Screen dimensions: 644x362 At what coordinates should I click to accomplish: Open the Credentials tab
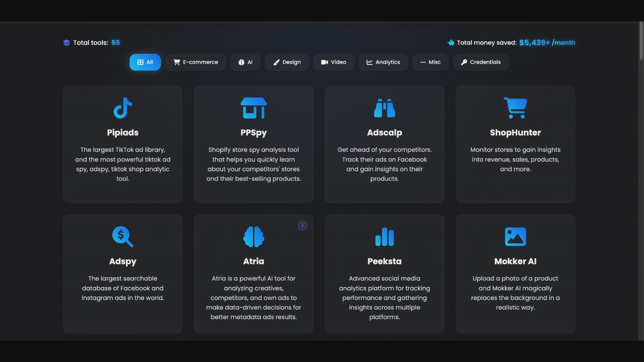[481, 62]
